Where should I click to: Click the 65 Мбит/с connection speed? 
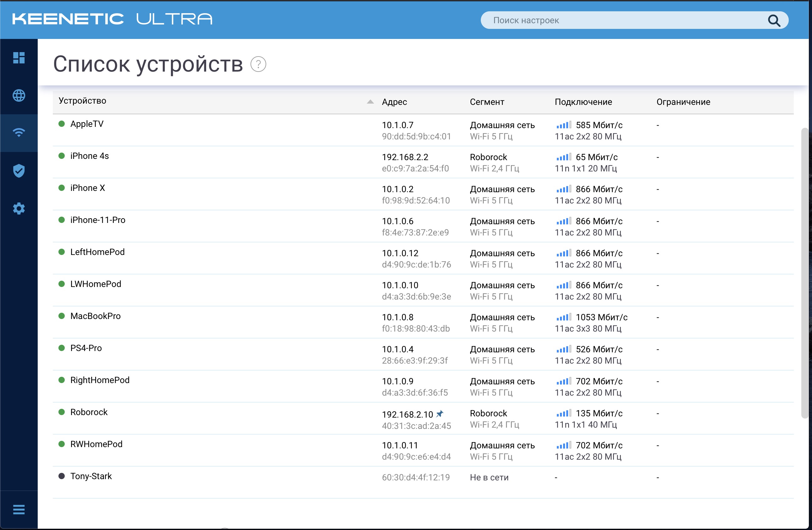597,157
